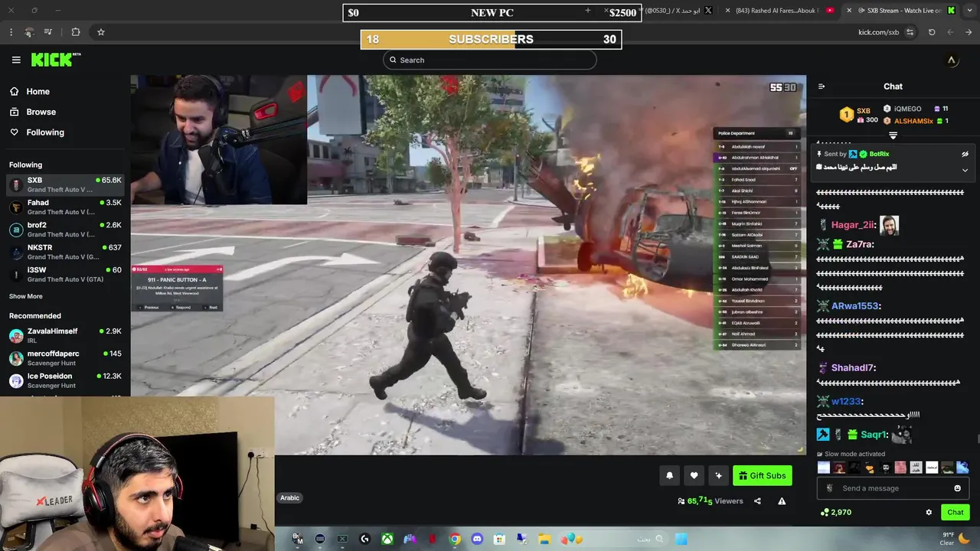Open chat settings gear
This screenshot has height=551, width=980.
pos(929,512)
